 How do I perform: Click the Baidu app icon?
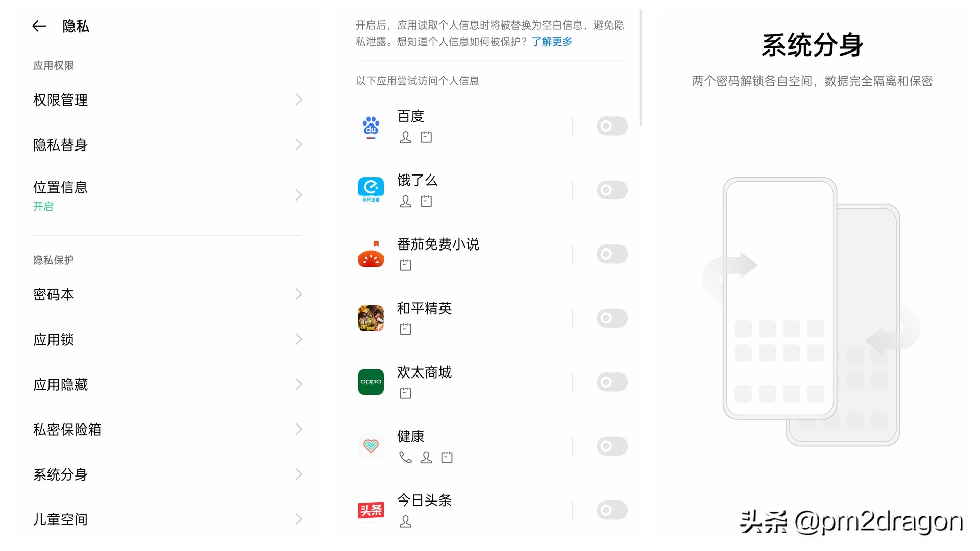point(371,127)
